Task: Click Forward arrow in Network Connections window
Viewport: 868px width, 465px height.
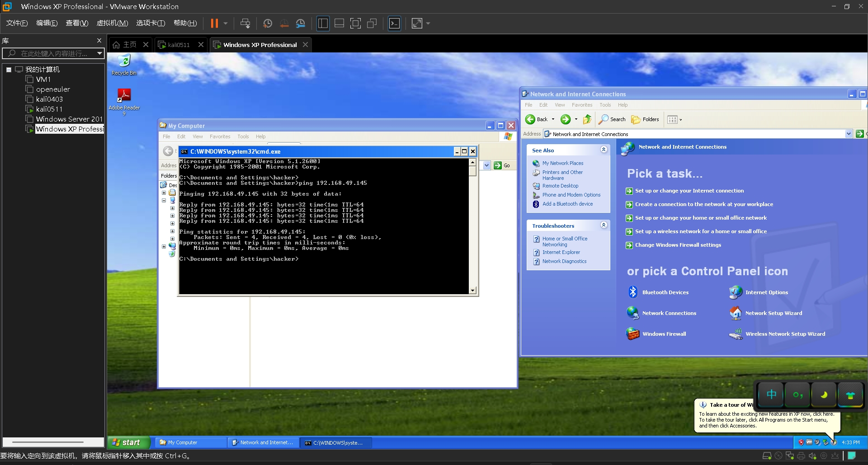Action: 566,119
